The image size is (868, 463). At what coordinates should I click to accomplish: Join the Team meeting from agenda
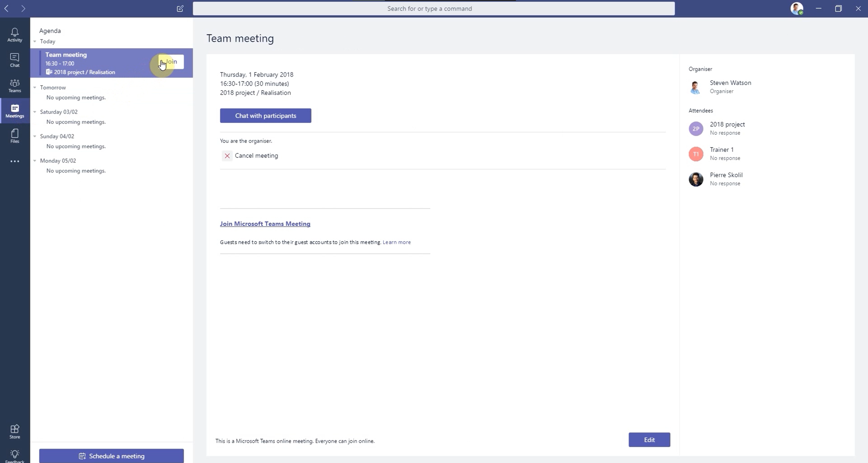[171, 62]
